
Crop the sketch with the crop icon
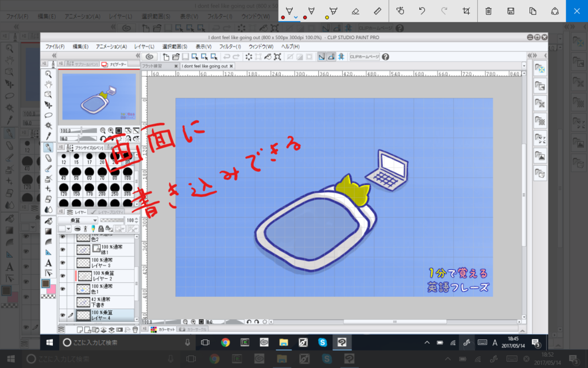(466, 11)
